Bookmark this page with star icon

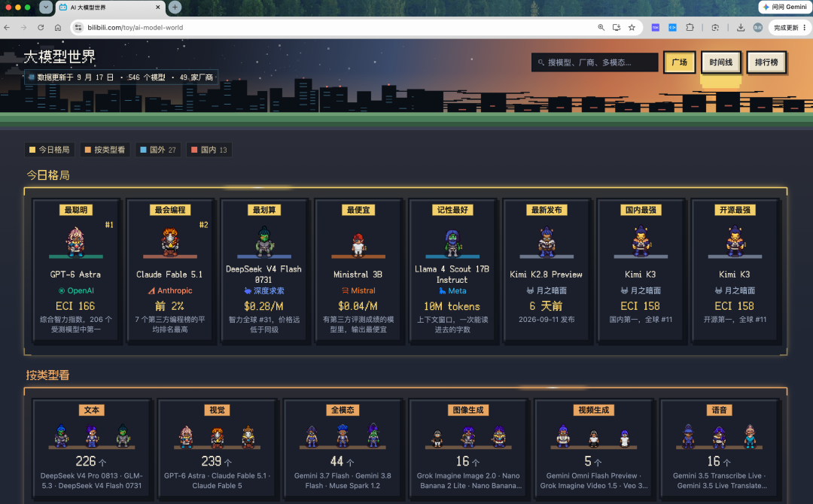632,27
